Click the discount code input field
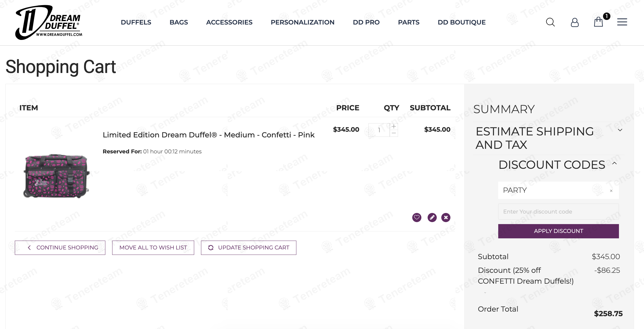Image resolution: width=644 pixels, height=329 pixels. click(x=558, y=212)
